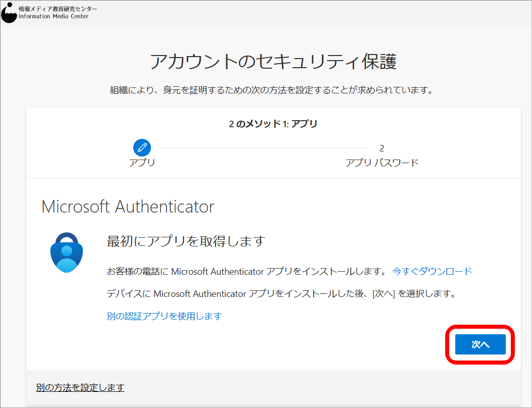This screenshot has height=408, width=532.
Task: Click the アプリ label under the pencil icon
Action: [x=142, y=163]
